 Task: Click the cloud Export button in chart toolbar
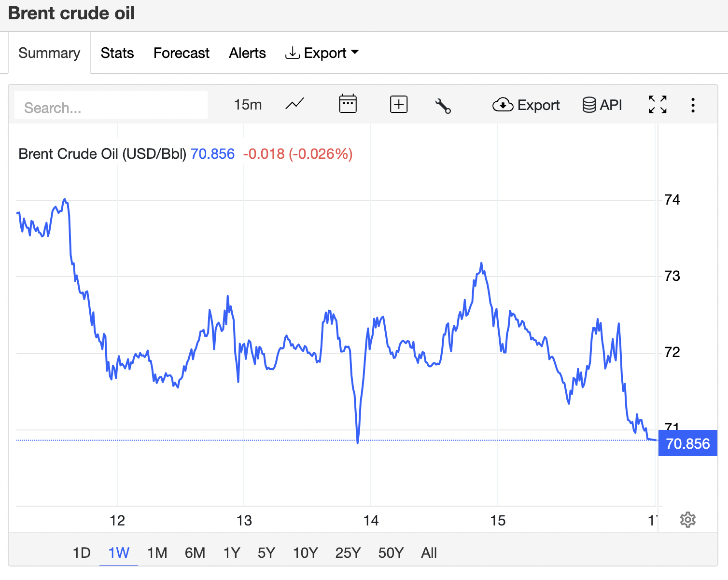pos(526,105)
